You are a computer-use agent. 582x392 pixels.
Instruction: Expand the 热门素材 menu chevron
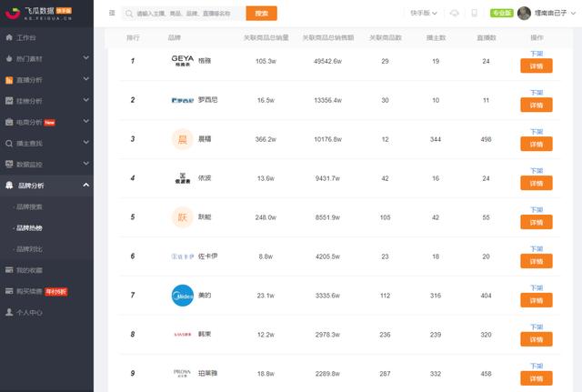86,58
